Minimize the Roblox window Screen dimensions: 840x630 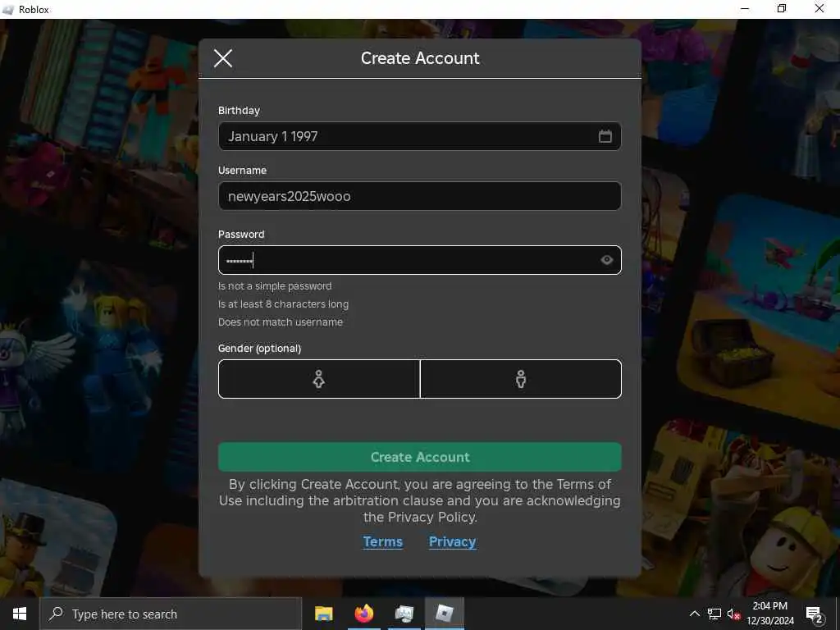(745, 8)
